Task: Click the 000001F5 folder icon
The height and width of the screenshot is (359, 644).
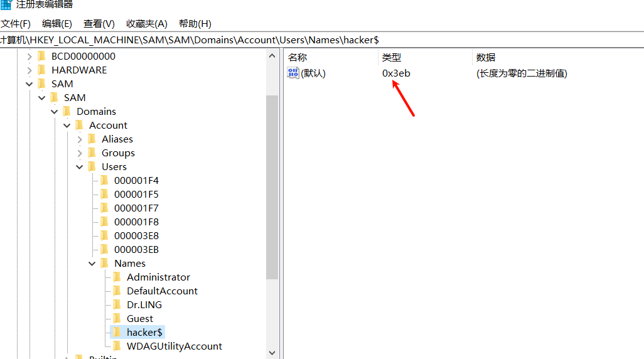Action: coord(105,194)
